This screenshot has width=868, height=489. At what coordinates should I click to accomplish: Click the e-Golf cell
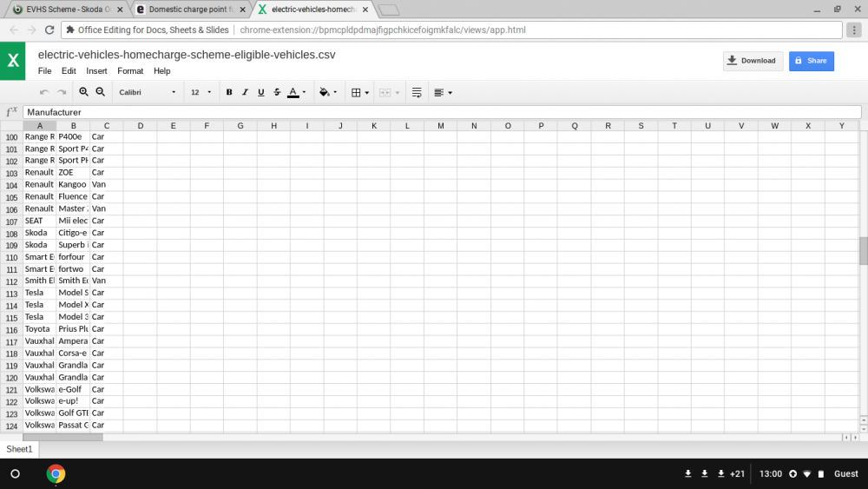(x=73, y=389)
